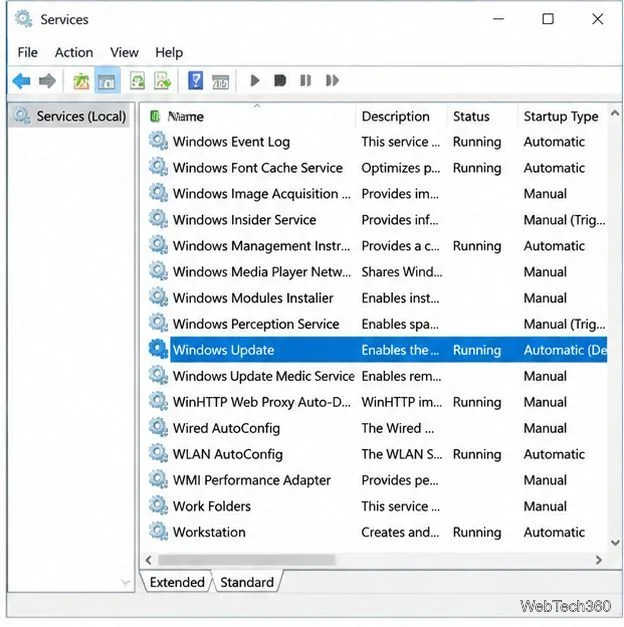Click gear icon beside Windows Event Log

(x=158, y=141)
